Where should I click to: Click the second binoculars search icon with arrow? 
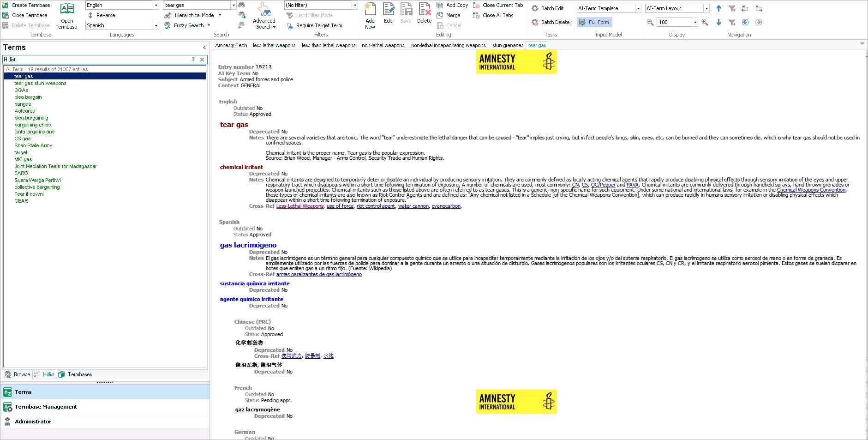tap(242, 15)
